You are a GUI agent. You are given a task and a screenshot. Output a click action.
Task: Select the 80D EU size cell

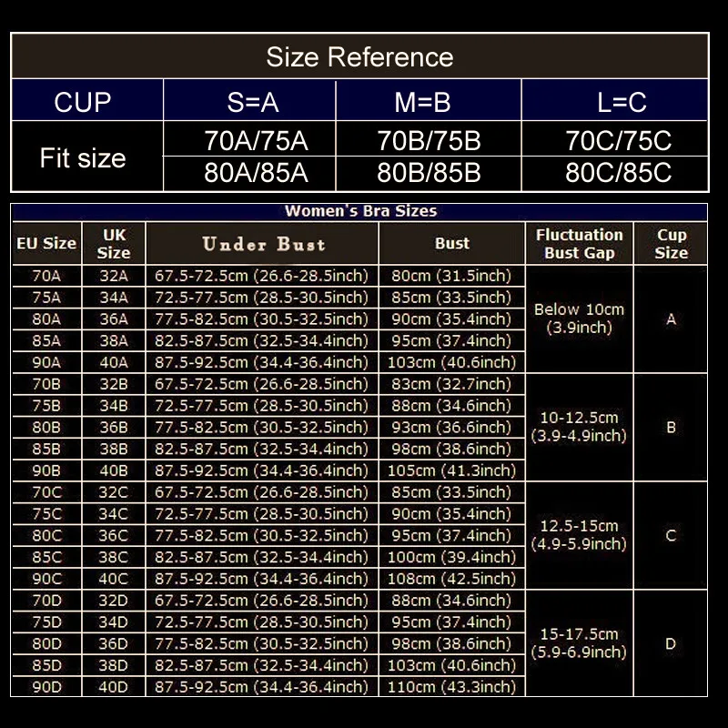point(46,643)
